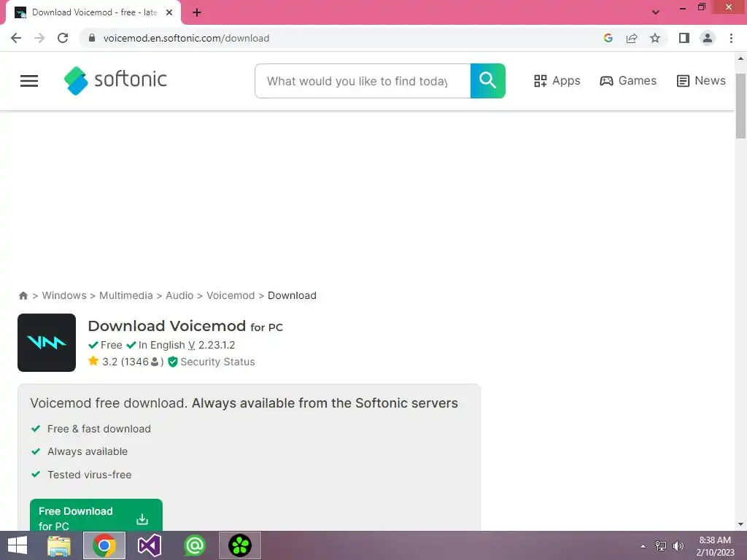Open the Audio breadcrumb link
747x560 pixels.
coord(179,296)
